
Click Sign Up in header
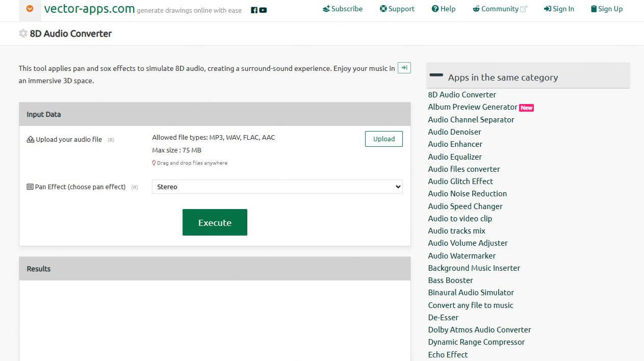coord(607,9)
